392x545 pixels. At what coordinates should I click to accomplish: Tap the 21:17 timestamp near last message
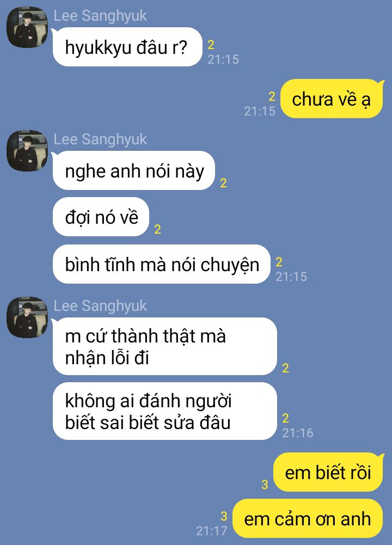211,531
